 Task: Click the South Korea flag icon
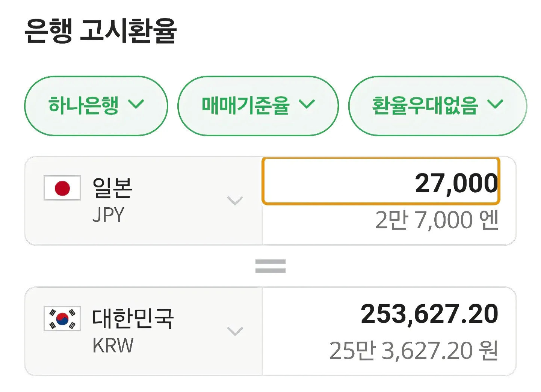62,318
